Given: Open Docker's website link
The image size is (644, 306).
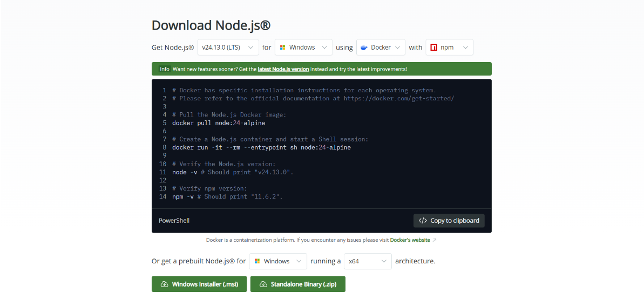Looking at the screenshot, I should [x=410, y=240].
